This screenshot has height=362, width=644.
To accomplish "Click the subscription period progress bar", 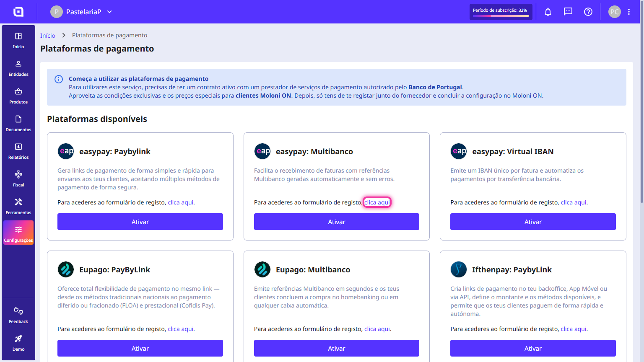I will click(501, 16).
